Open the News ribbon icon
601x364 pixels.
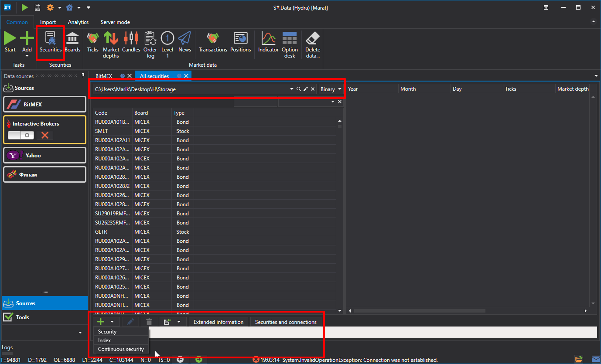point(184,42)
